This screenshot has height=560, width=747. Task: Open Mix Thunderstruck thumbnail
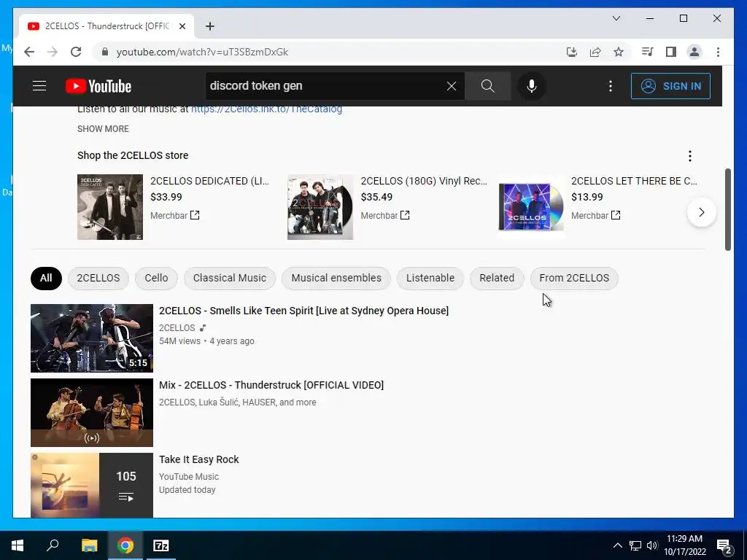[x=92, y=413]
